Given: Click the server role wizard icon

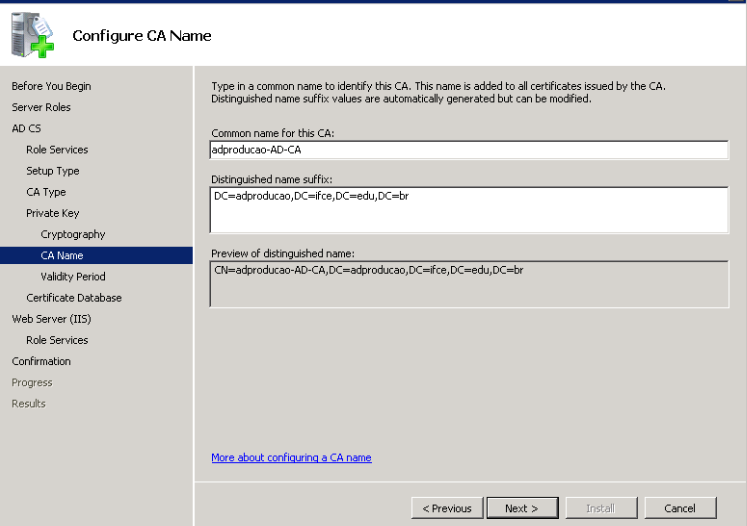Looking at the screenshot, I should click(x=32, y=35).
